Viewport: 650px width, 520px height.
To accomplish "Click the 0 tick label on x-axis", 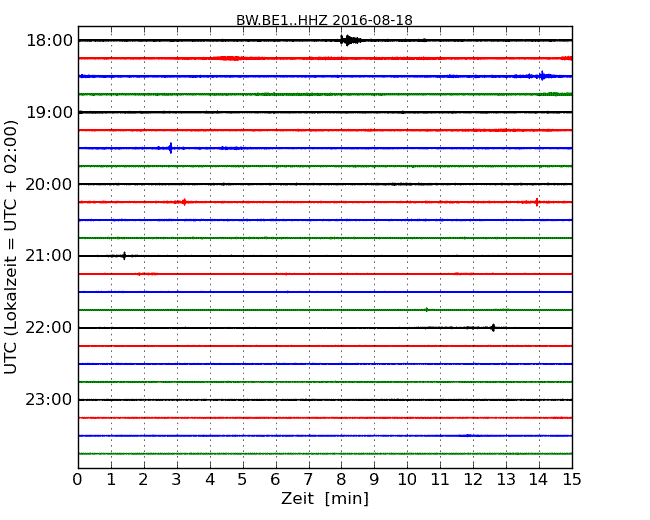I will tap(78, 480).
